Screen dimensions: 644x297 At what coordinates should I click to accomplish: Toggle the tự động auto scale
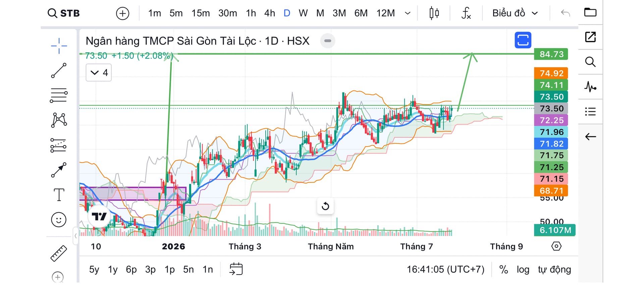554,270
